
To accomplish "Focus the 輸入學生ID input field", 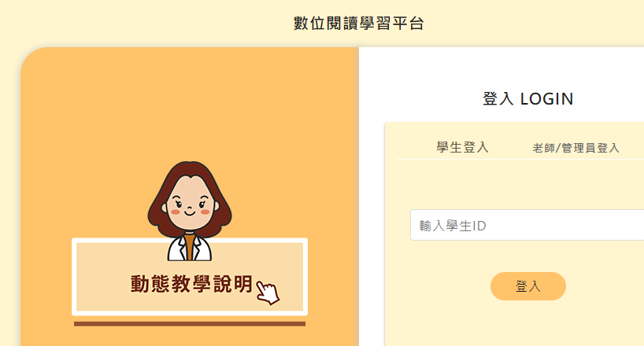I will tap(527, 225).
